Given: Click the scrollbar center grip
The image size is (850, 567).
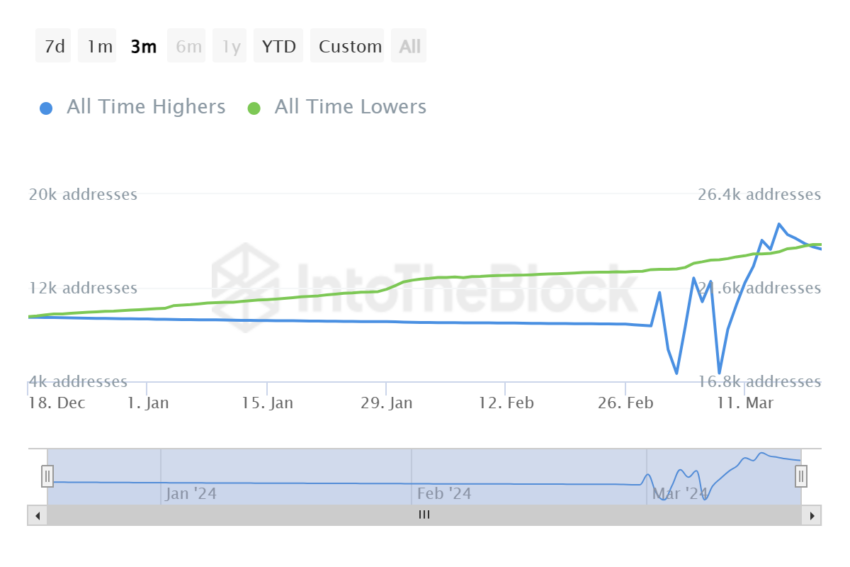Looking at the screenshot, I should click(x=424, y=515).
